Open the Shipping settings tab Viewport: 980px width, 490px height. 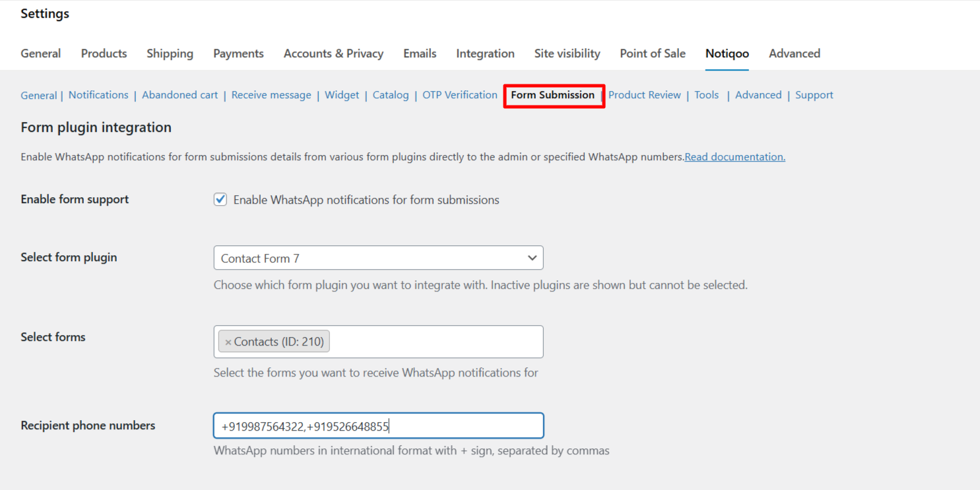[x=170, y=53]
